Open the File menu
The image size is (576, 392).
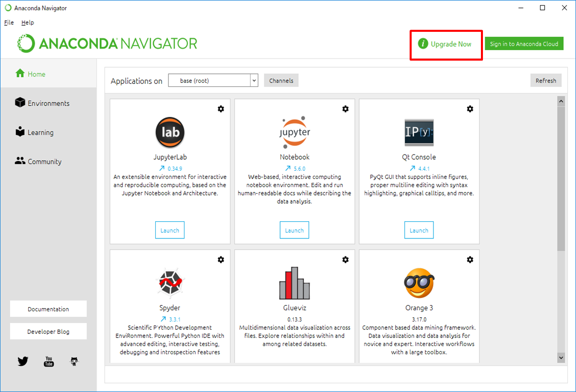coord(9,22)
